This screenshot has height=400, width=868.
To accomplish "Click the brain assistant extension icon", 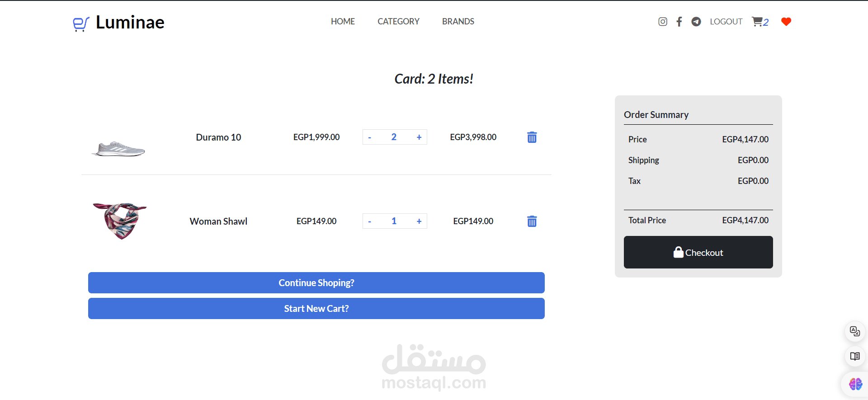I will tap(855, 384).
